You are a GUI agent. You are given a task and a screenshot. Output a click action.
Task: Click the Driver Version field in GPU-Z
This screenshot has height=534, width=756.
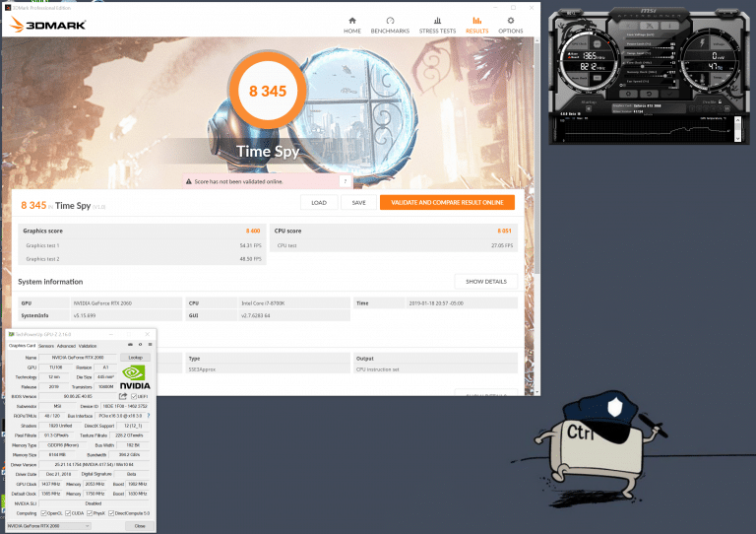point(94,464)
